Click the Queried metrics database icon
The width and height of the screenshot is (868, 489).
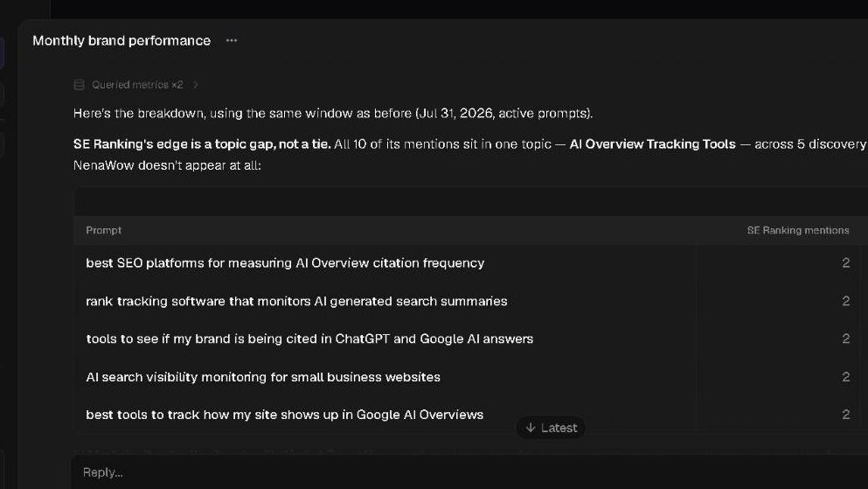[x=80, y=85]
